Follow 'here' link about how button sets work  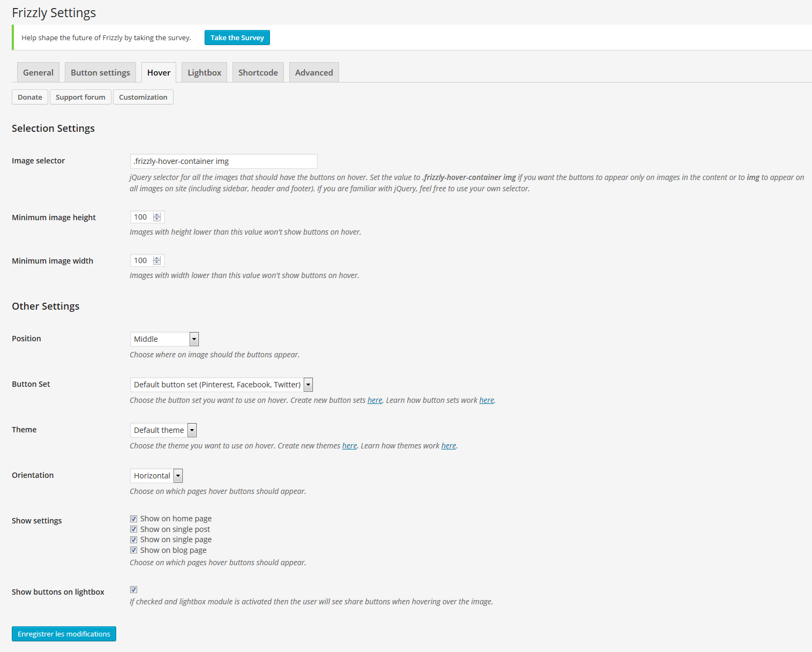(x=486, y=400)
